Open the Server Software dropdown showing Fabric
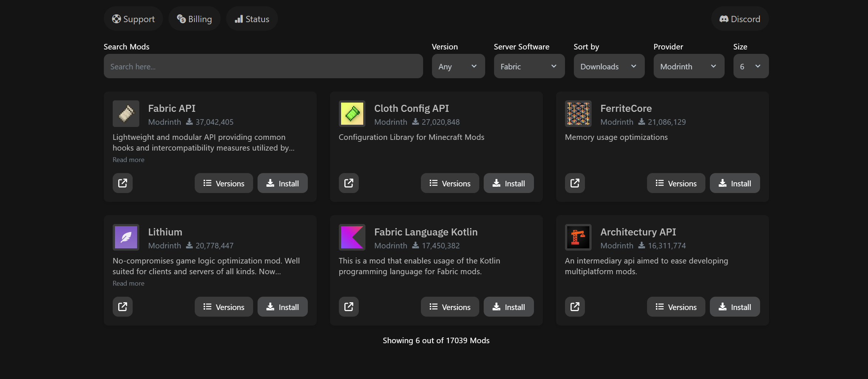This screenshot has height=379, width=868. click(x=530, y=66)
